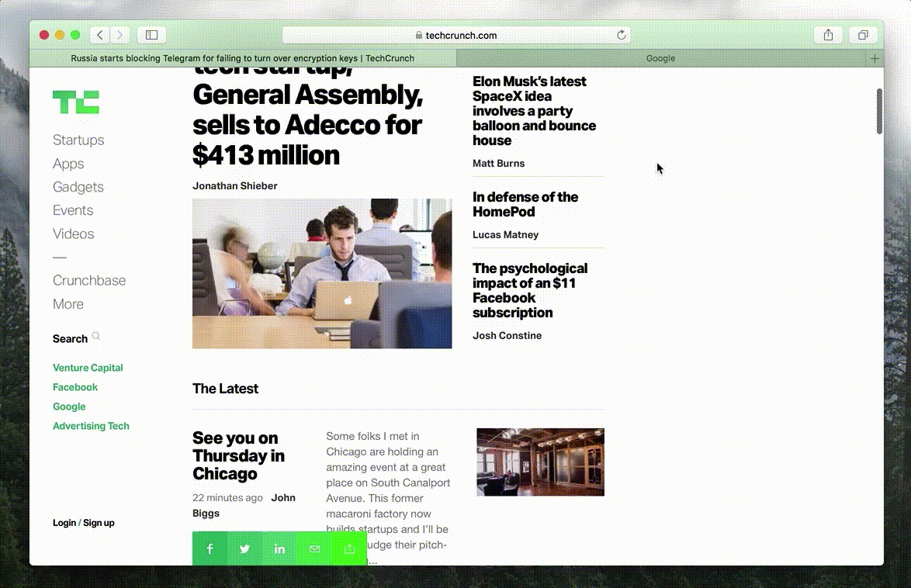The image size is (911, 588).
Task: Click The Latest section heading
Action: (226, 389)
